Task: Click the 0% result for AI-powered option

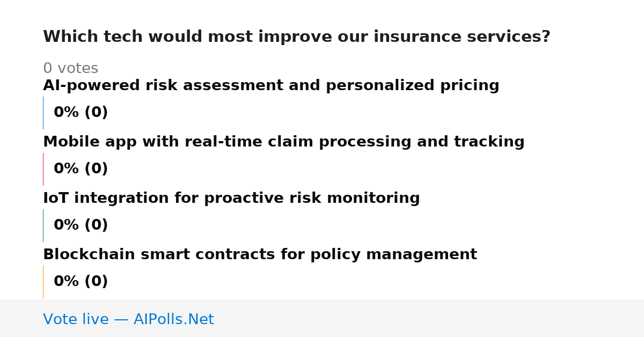Action: (67, 113)
